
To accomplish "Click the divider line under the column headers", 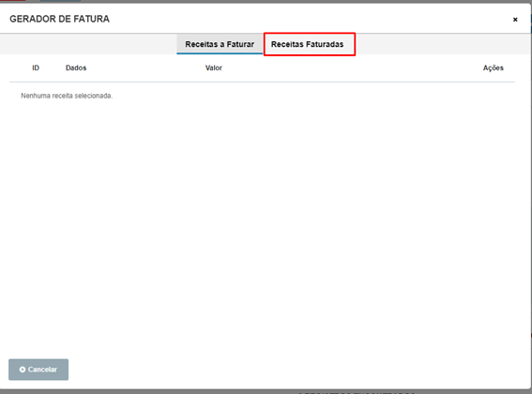I will click(262, 82).
